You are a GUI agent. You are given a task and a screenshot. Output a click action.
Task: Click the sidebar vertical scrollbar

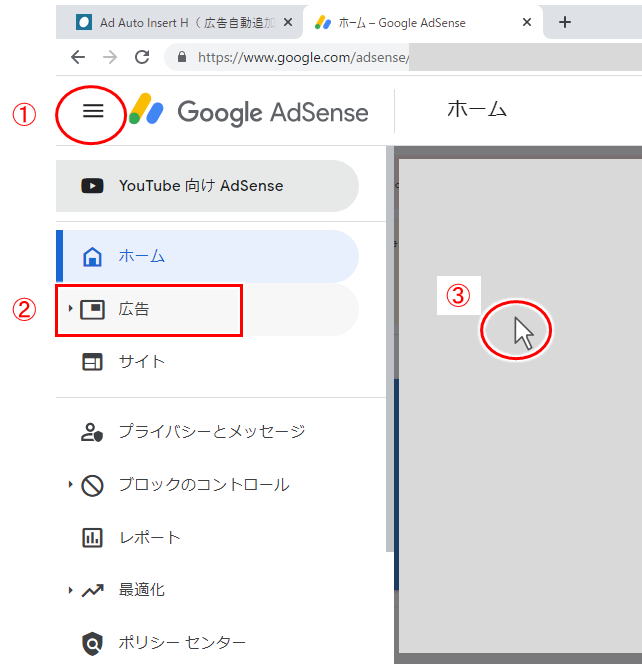(x=390, y=349)
